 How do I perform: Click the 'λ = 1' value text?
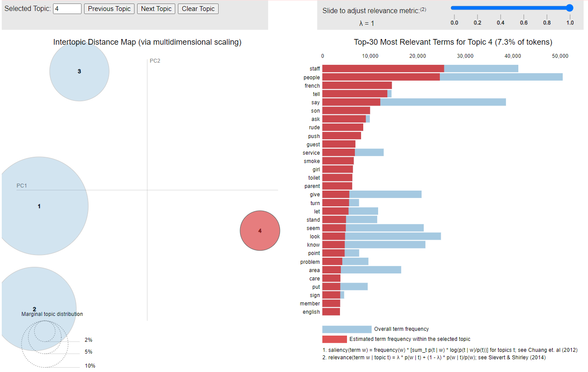click(366, 24)
